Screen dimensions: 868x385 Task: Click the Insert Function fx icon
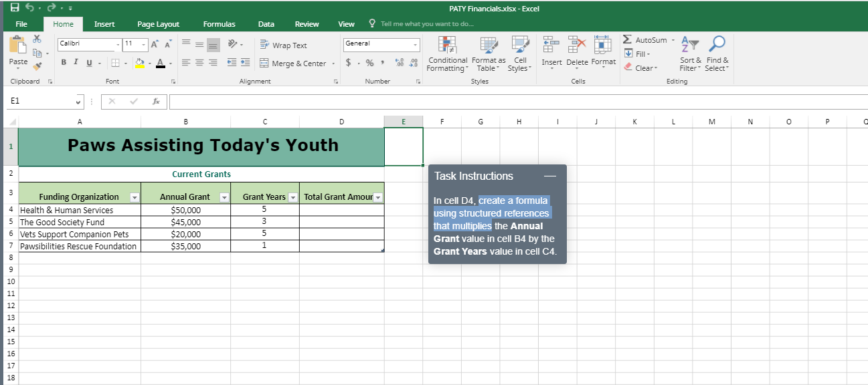coord(156,102)
